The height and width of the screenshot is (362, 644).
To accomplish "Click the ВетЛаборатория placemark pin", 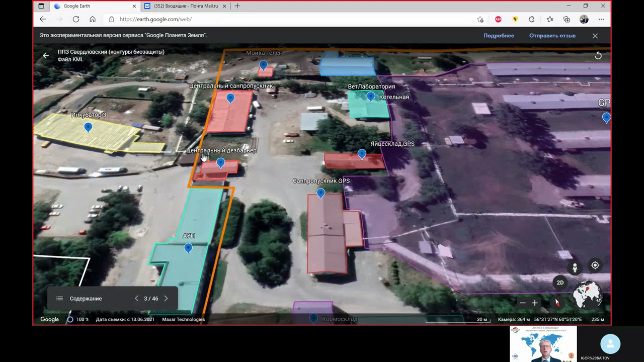I will click(371, 97).
